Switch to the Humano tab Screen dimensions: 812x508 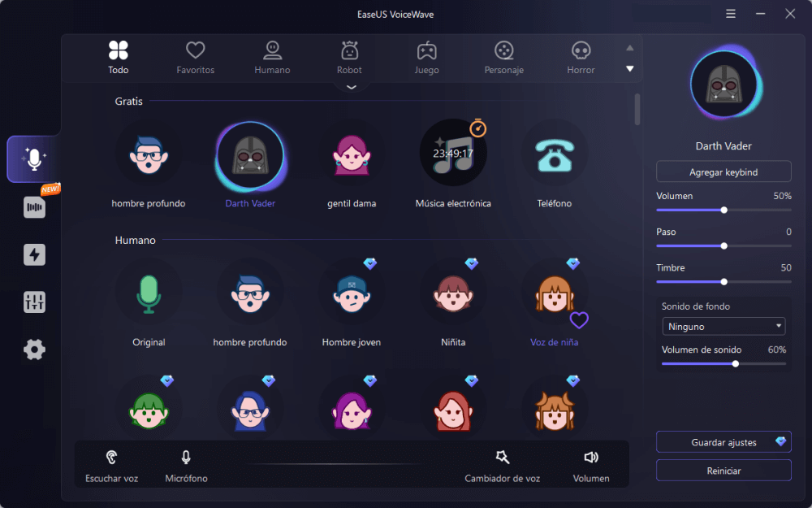click(x=272, y=58)
